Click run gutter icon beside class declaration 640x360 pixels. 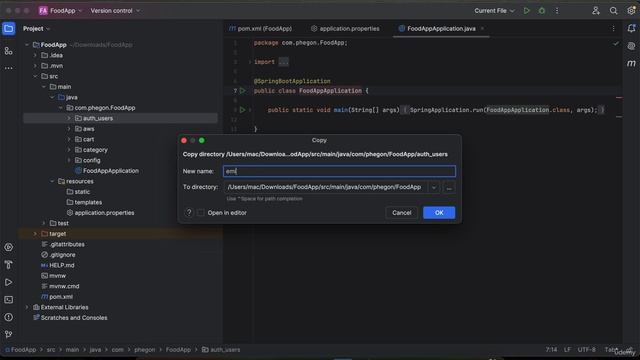[x=242, y=91]
